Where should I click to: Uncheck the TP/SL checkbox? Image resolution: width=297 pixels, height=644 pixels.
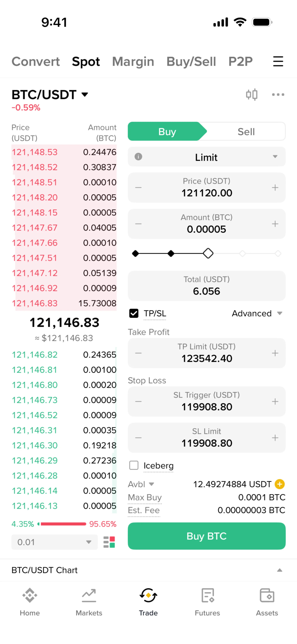point(134,313)
